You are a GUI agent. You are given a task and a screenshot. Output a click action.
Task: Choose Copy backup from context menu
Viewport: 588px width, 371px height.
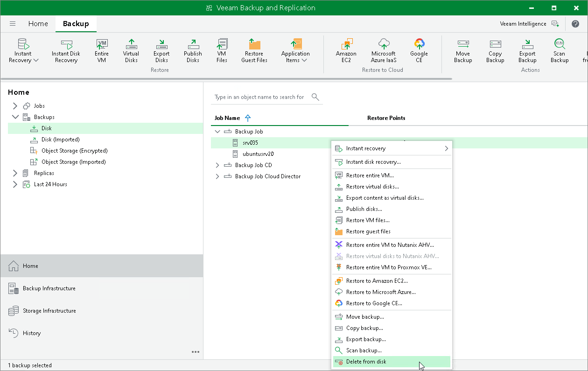(x=392, y=328)
